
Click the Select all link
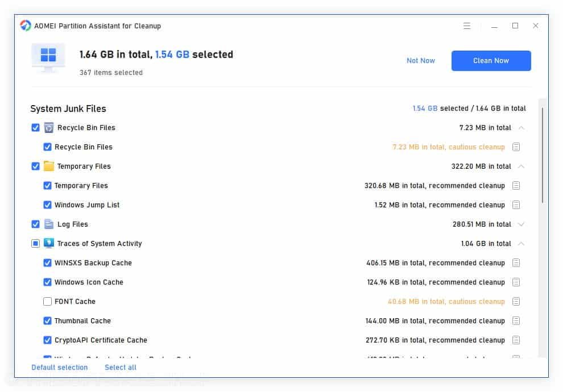click(121, 368)
